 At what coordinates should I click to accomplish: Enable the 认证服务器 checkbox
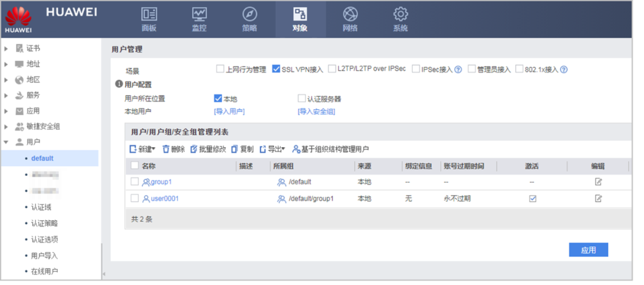302,98
